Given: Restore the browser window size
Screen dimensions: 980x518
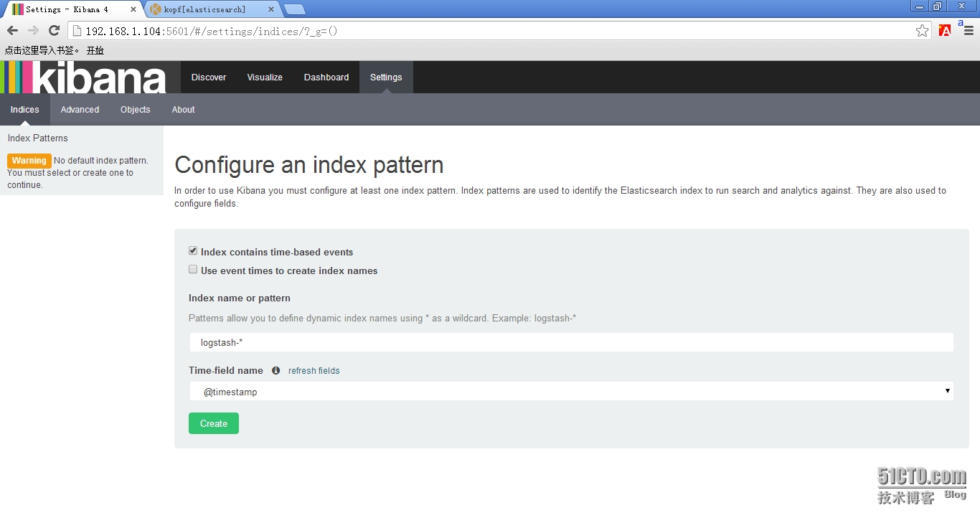Looking at the screenshot, I should pos(937,6).
